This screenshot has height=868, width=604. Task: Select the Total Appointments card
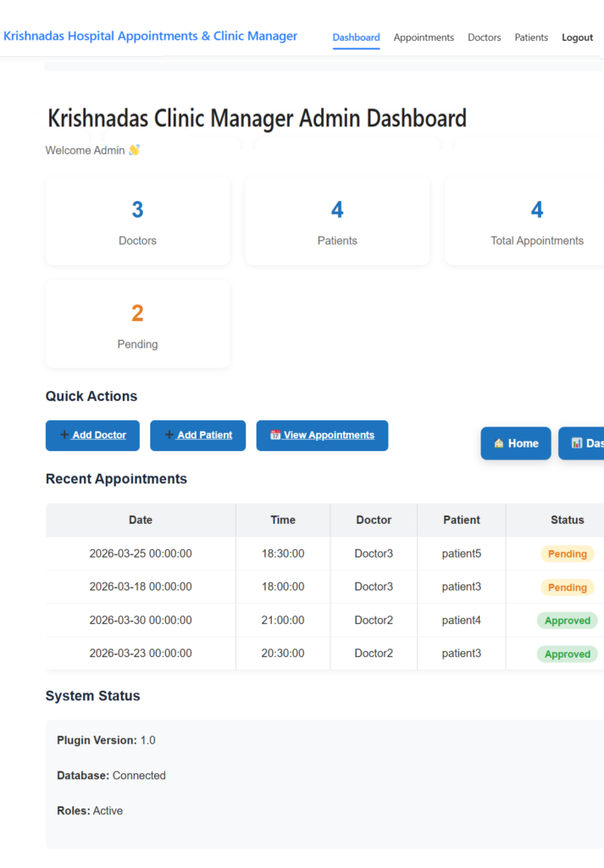click(524, 221)
